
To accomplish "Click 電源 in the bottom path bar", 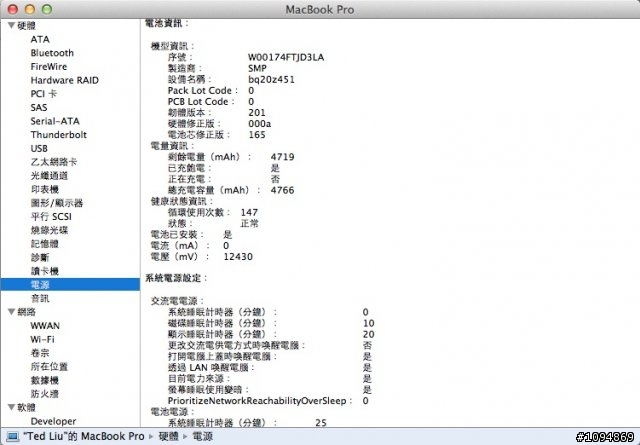I will tap(203, 436).
